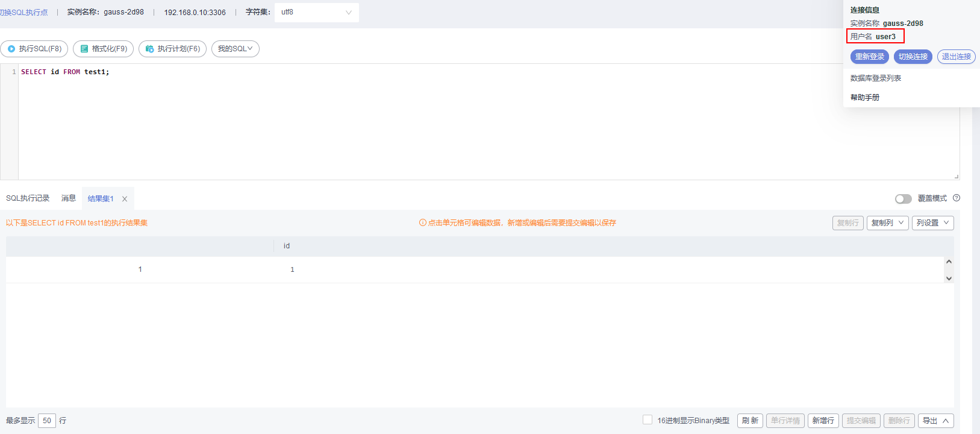Viewport: 980px width, 434px height.
Task: Edit the 最多显示 row limit field
Action: click(x=47, y=421)
